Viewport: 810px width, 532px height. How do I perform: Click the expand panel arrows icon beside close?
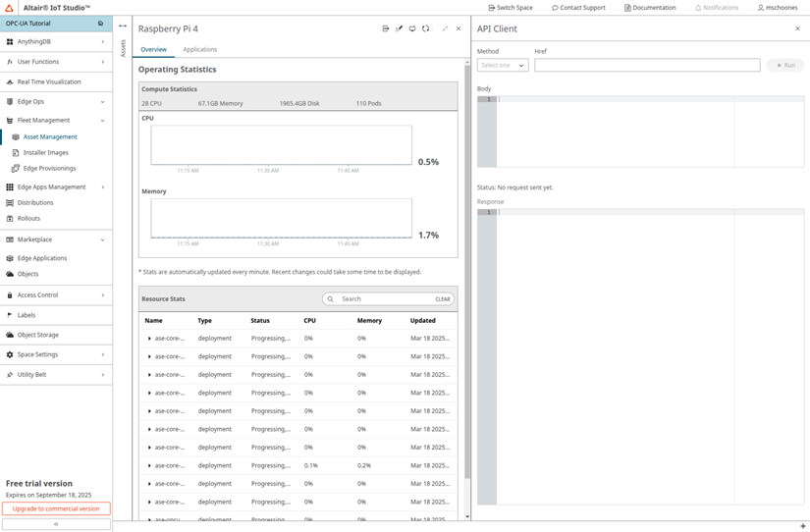[445, 28]
